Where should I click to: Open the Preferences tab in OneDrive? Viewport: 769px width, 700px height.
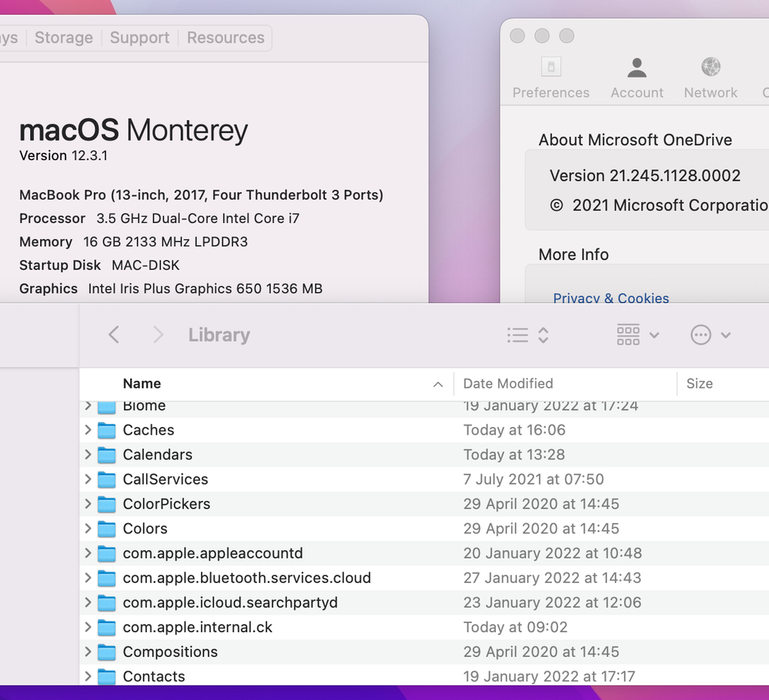click(x=550, y=78)
